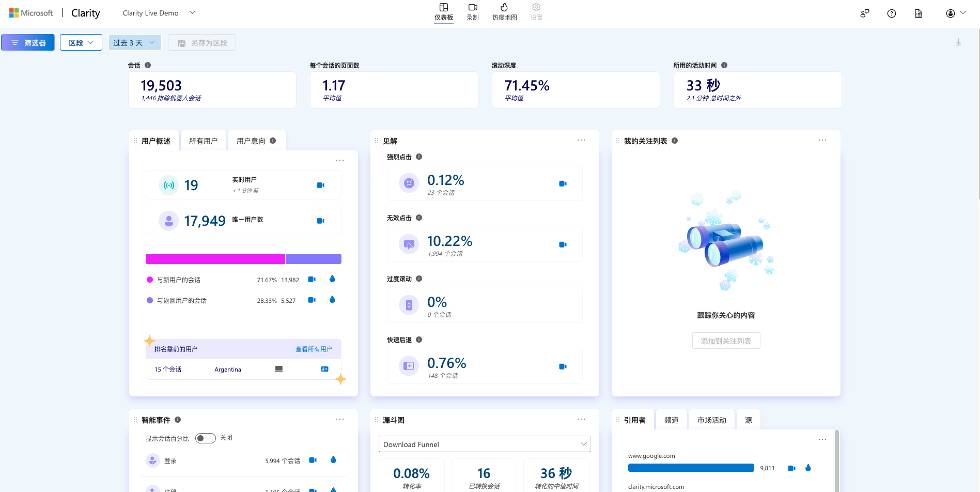
Task: Click info icon beside 过度滚动
Action: click(419, 279)
